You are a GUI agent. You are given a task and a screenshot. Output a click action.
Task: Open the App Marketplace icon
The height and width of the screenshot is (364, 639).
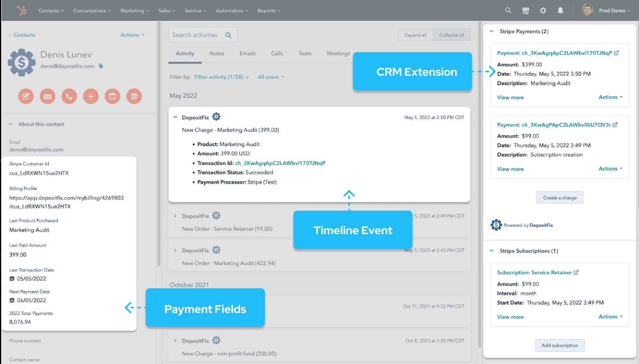click(x=525, y=10)
